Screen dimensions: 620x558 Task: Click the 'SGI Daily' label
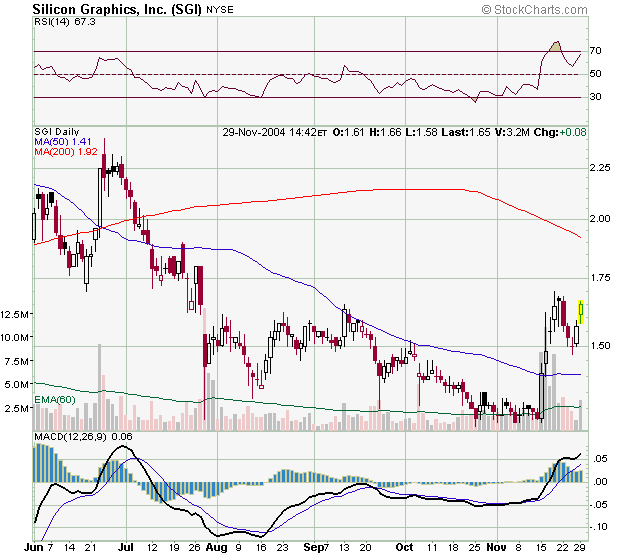point(57,132)
